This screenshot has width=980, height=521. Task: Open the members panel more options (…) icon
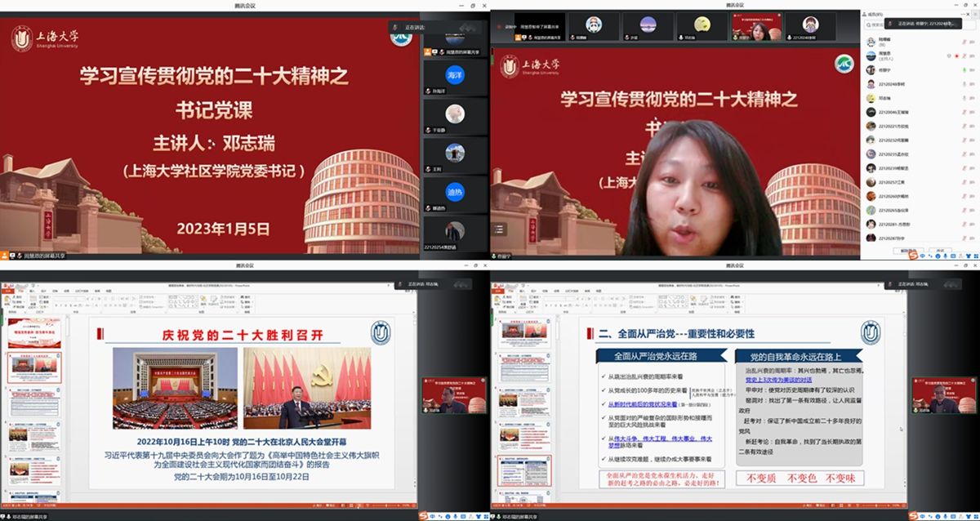(964, 12)
